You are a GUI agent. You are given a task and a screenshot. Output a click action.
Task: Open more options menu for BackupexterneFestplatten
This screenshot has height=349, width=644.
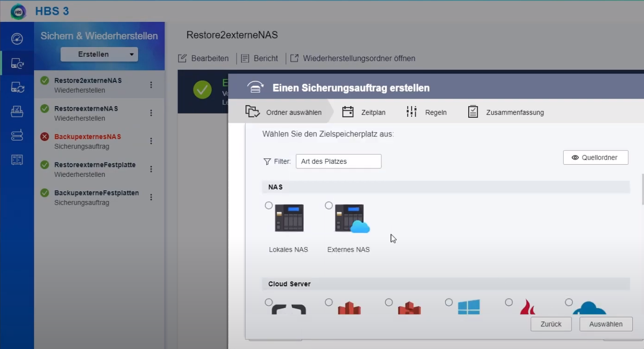coord(151,197)
